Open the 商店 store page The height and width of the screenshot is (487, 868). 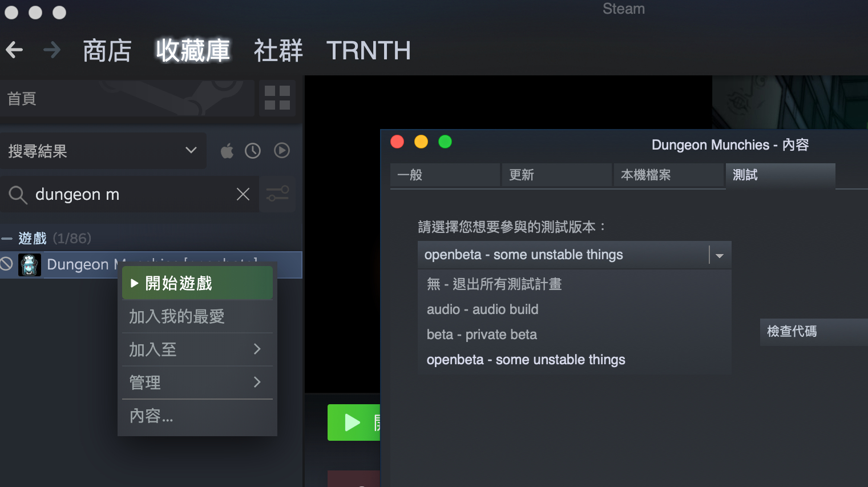[x=107, y=51]
